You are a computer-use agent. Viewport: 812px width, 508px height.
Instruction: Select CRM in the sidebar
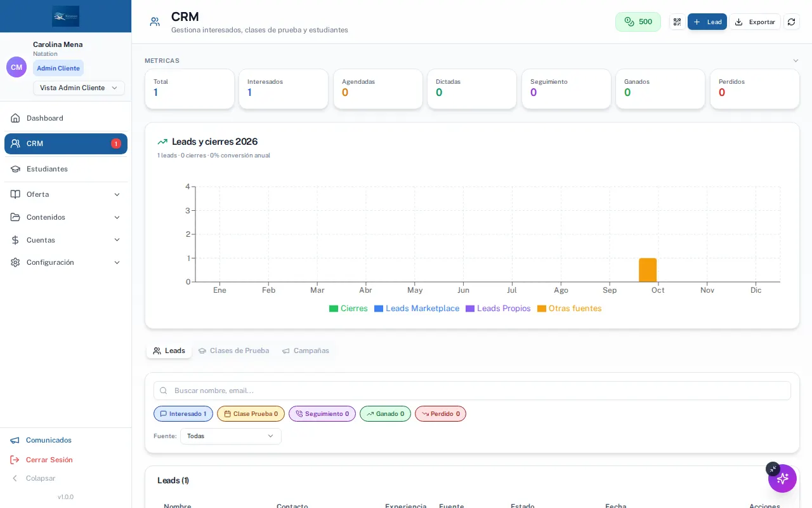pos(66,144)
